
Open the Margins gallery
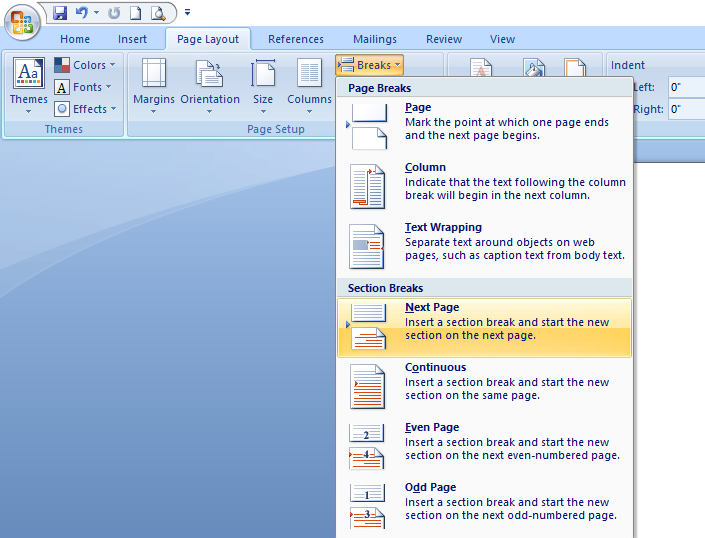click(x=154, y=85)
